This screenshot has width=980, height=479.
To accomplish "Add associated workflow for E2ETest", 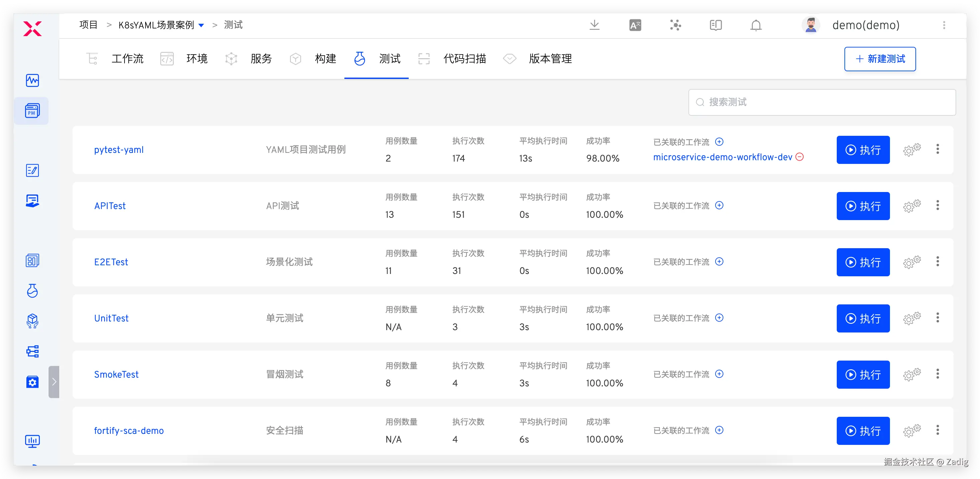I will (719, 262).
